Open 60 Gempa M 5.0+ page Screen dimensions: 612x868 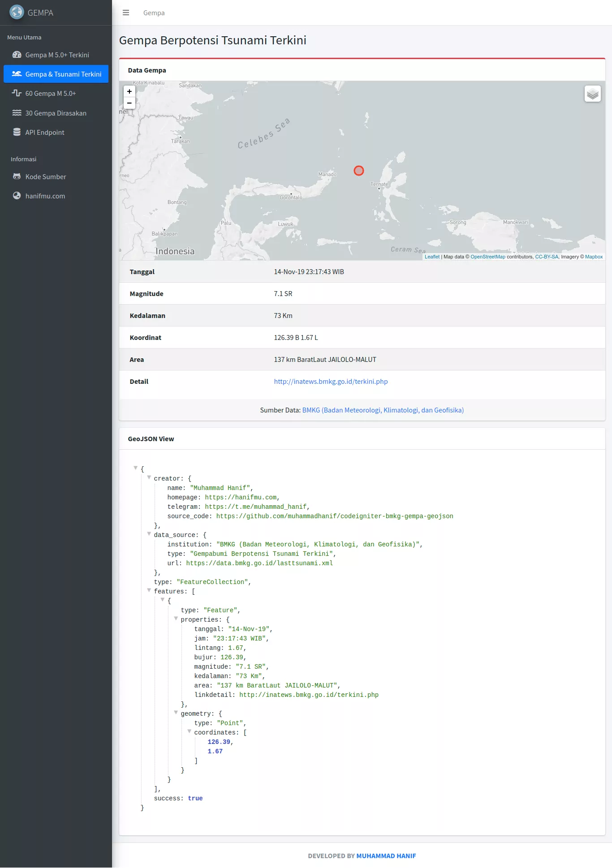click(x=56, y=93)
